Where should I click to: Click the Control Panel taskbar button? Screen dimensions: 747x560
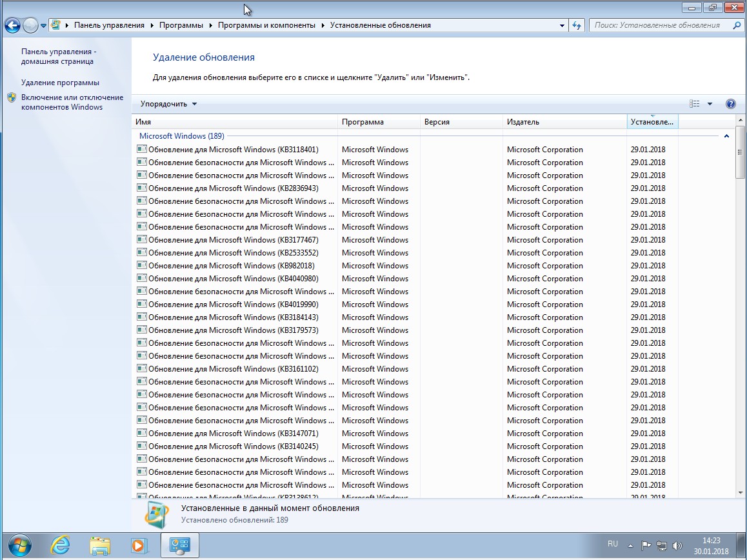pos(179,545)
